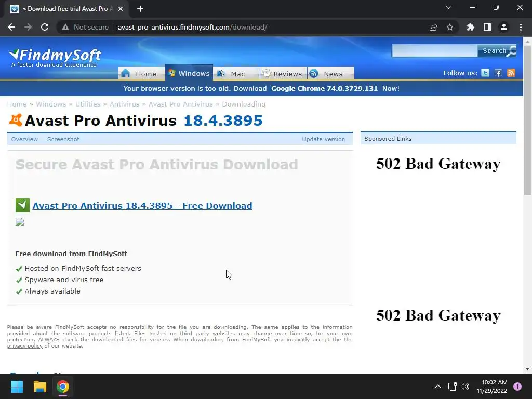Viewport: 532px width, 399px height.
Task: Go back to the previous page
Action: [x=11, y=27]
